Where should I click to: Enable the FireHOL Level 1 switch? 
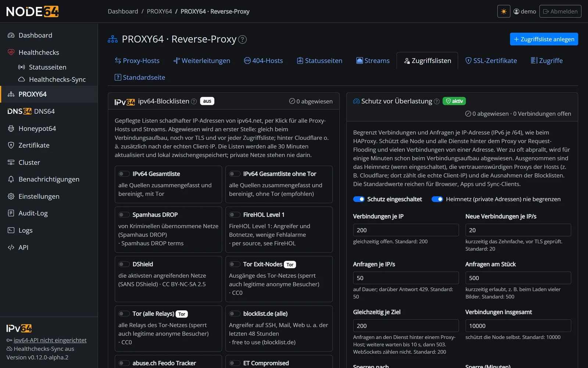pos(234,215)
